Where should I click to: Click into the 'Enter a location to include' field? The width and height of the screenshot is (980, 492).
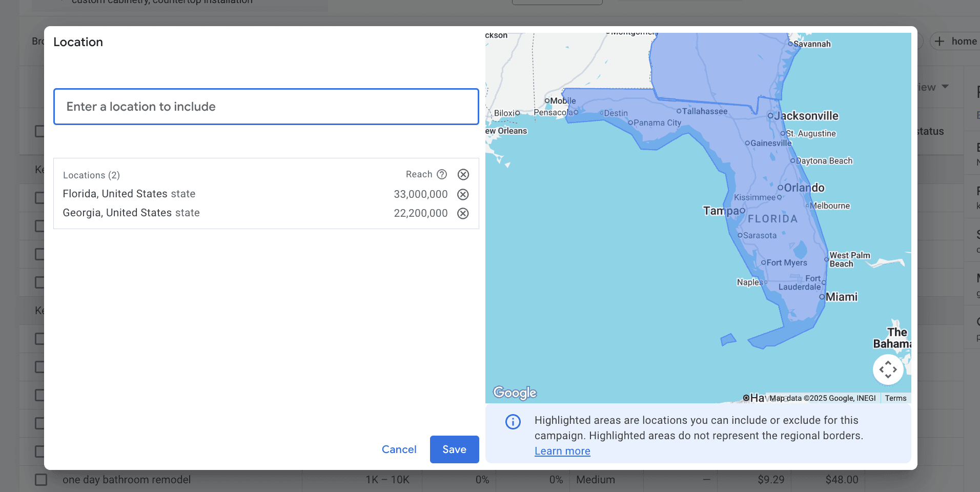[x=266, y=107]
